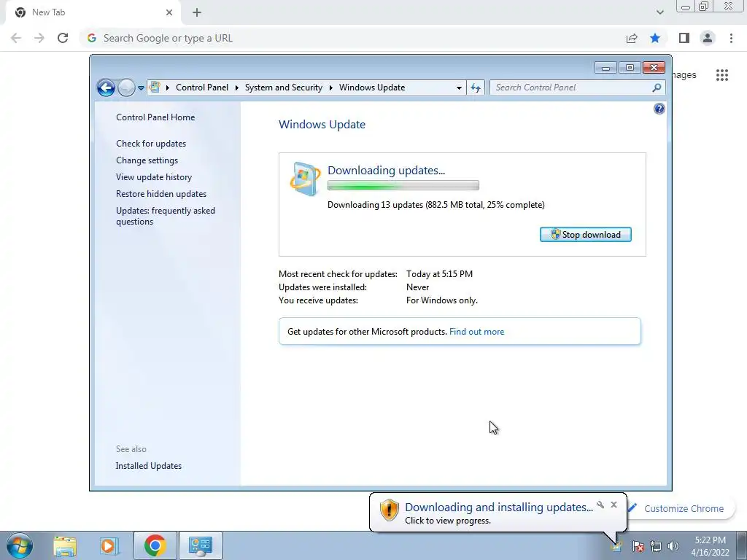This screenshot has width=747, height=560.
Task: Click the Stop download button
Action: point(586,234)
